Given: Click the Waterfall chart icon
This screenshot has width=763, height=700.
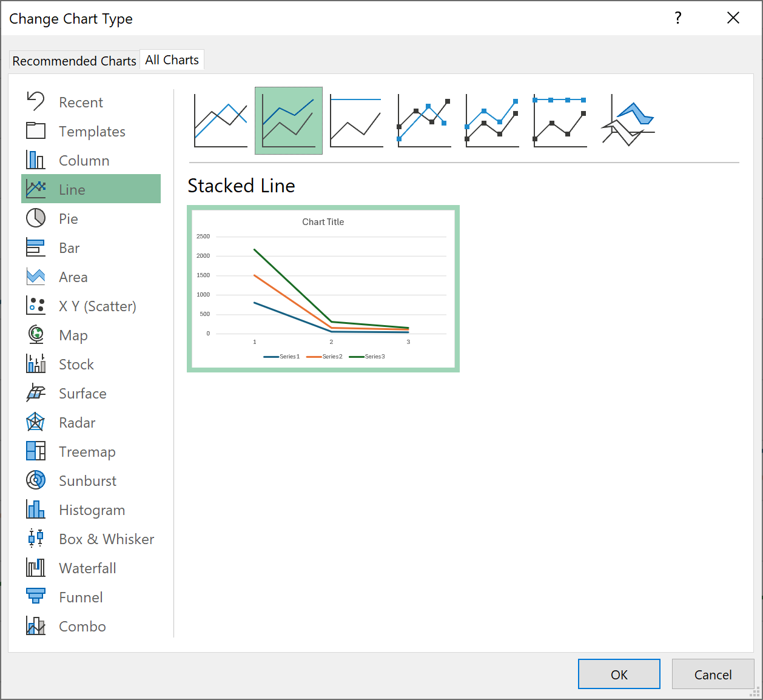Looking at the screenshot, I should tap(36, 567).
